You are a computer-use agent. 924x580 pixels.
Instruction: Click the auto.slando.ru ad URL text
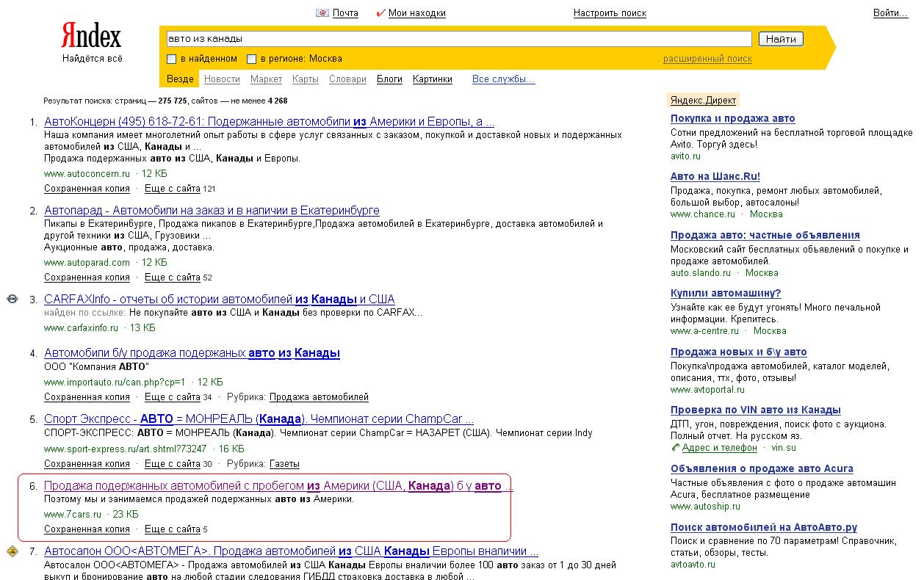tap(701, 273)
